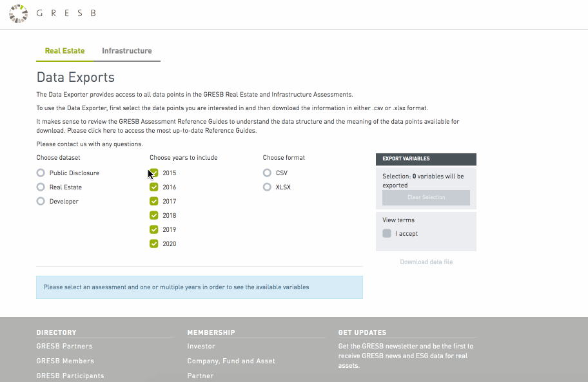Open Partner membership link
Viewport: 588px width, 382px height.
pyautogui.click(x=201, y=376)
